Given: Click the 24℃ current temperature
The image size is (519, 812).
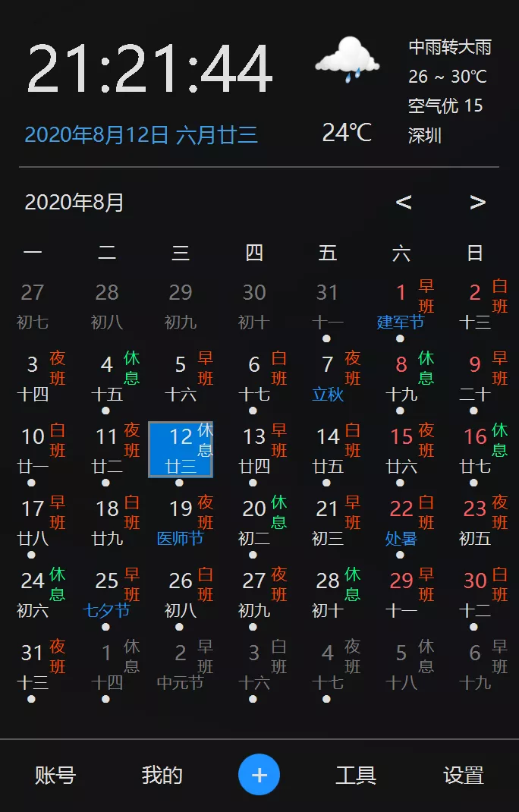Looking at the screenshot, I should coord(347,133).
